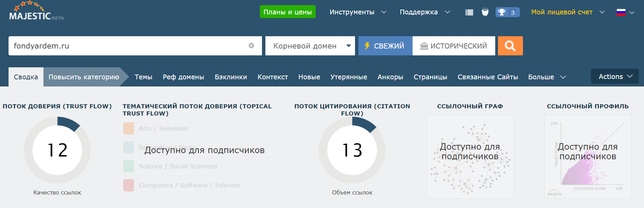Click the Объем ссылок caption
Viewport: 644px width, 216px height.
[x=352, y=192]
